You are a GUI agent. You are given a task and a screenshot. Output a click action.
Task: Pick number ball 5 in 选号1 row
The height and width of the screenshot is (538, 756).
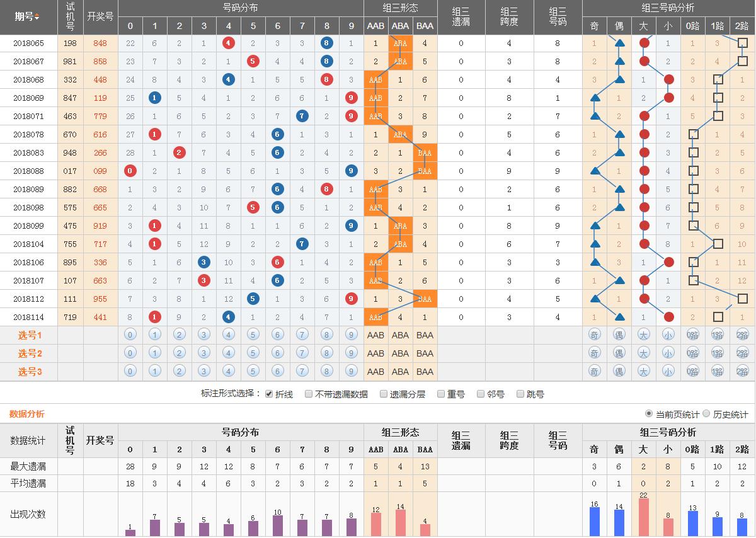click(x=253, y=335)
